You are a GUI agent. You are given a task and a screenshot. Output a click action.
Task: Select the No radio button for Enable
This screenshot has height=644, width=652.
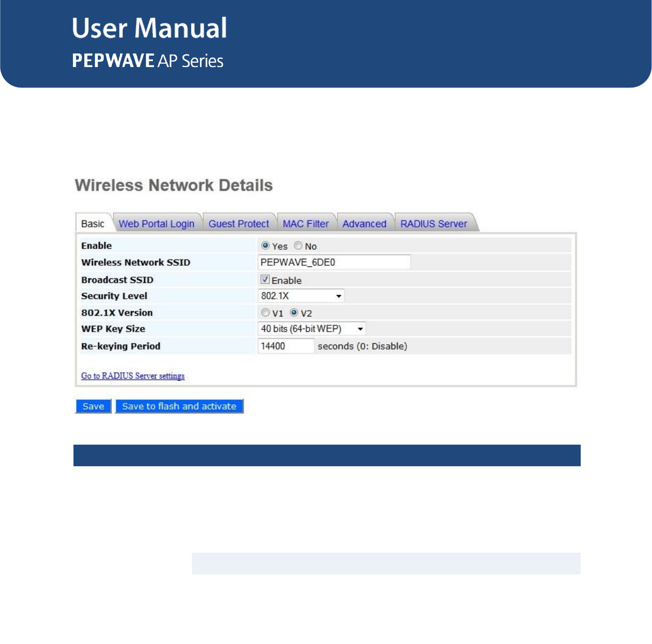pyautogui.click(x=298, y=246)
